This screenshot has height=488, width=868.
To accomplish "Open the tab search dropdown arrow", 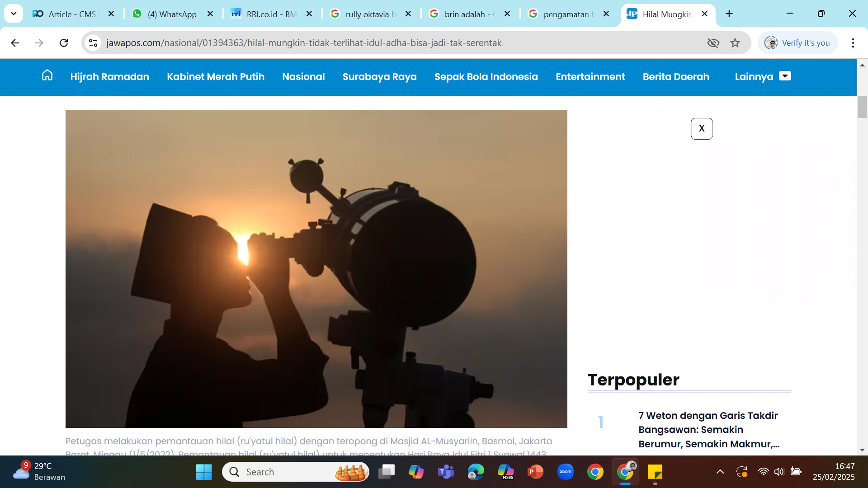I will (14, 14).
